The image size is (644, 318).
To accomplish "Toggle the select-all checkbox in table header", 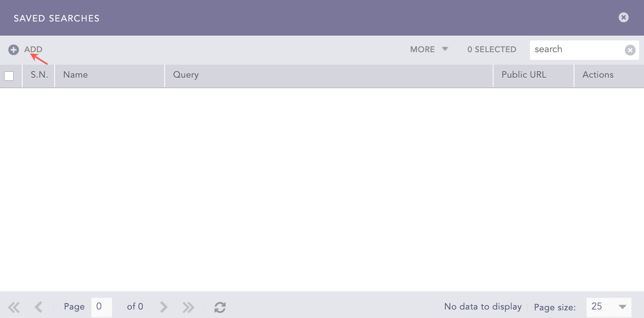I will pos(9,76).
